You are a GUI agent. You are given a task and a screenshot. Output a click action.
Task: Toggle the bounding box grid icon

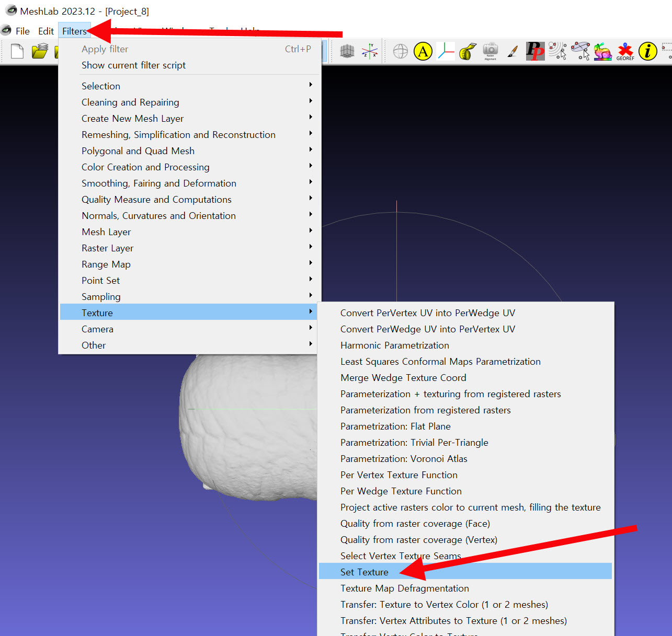point(347,51)
